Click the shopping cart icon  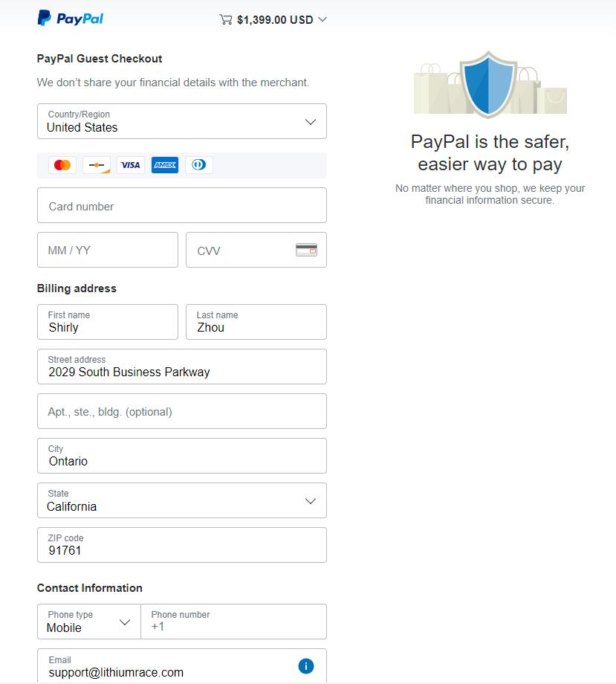[226, 19]
